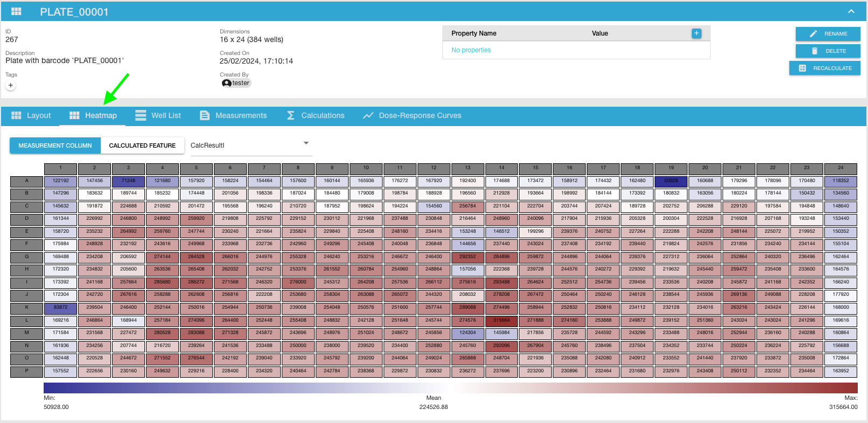
Task: Switch to Calculated Feature mode
Action: 142,145
